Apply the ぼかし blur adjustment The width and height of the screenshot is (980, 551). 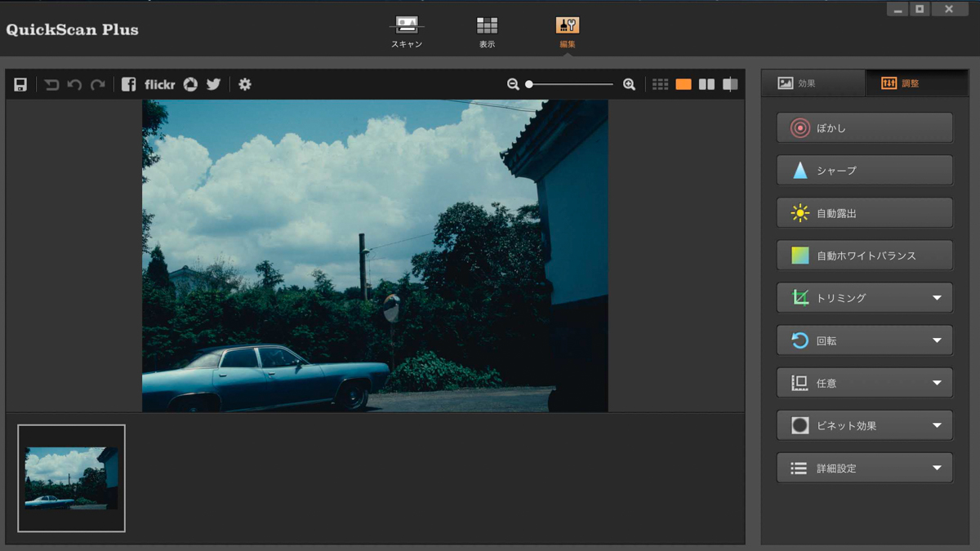(865, 128)
